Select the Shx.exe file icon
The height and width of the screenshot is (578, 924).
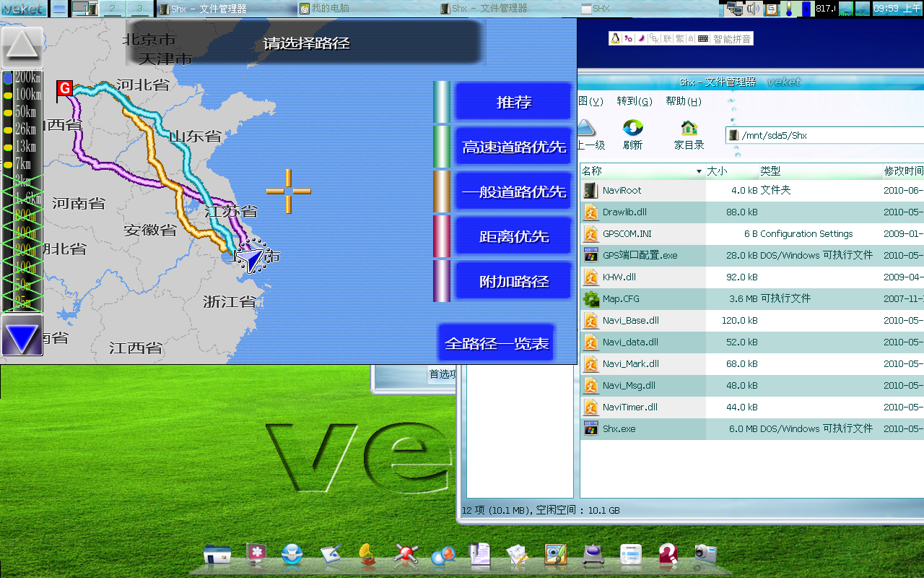591,429
